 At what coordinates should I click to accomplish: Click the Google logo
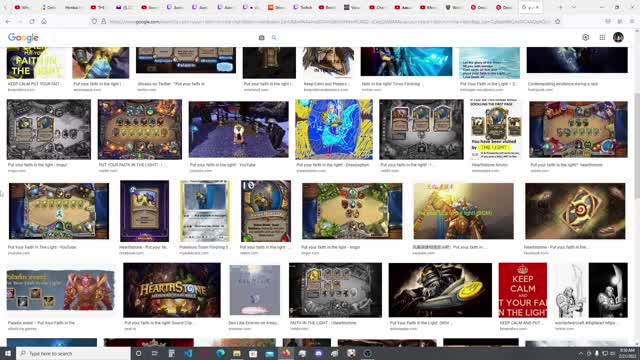pyautogui.click(x=23, y=38)
